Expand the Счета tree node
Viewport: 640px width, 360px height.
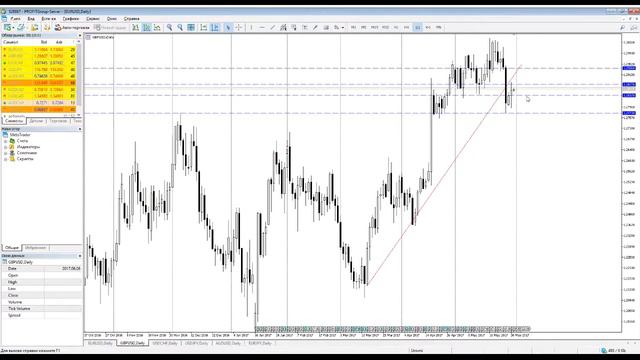tap(6, 141)
